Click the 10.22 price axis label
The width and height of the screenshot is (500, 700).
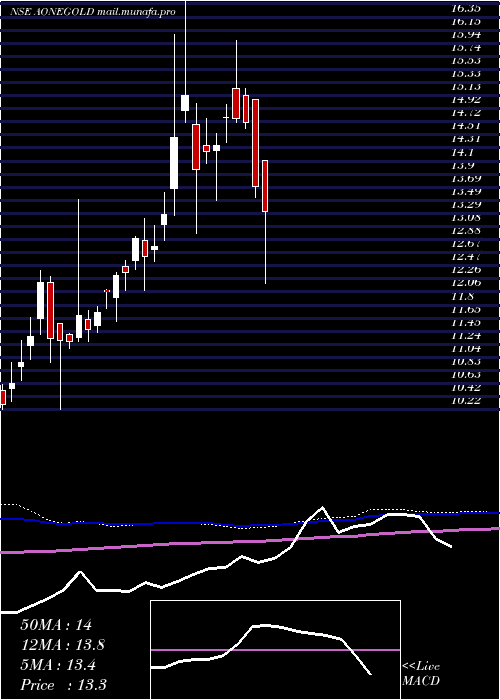coord(466,401)
